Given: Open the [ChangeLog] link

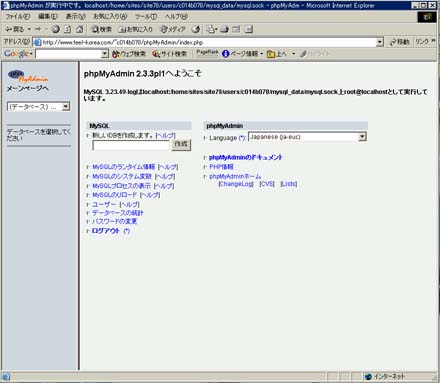Looking at the screenshot, I should tap(236, 184).
